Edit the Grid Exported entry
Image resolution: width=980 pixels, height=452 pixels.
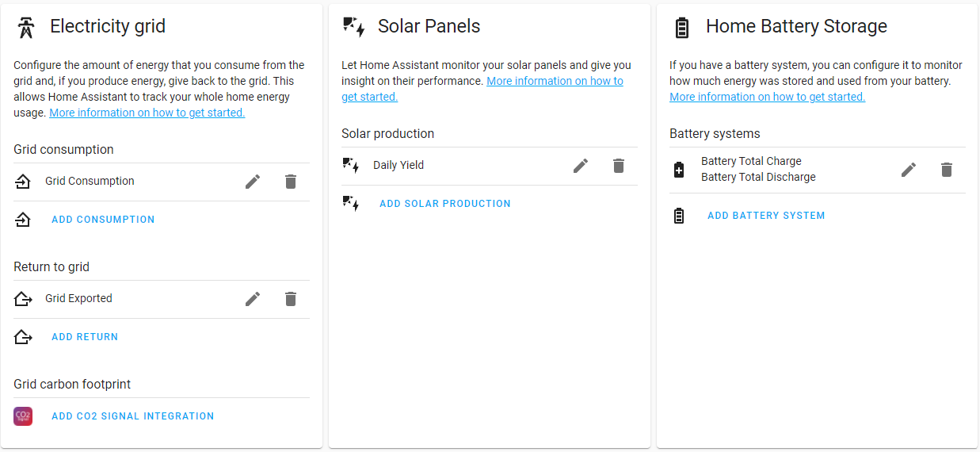pos(253,299)
